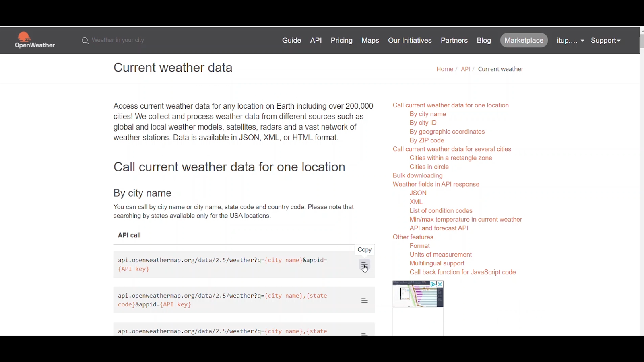The image size is (644, 362).
Task: Open 'List of condition codes' link
Action: click(x=441, y=211)
